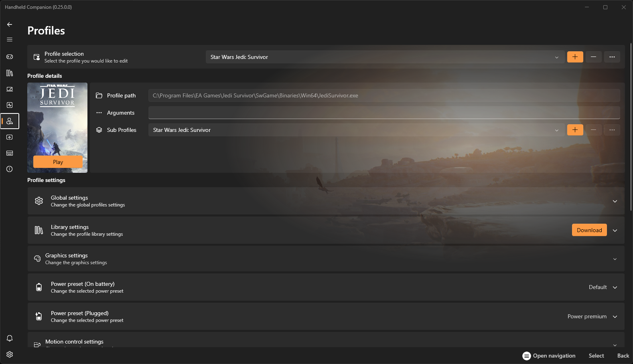This screenshot has width=633, height=364.
Task: Open the Controller page in sidebar
Action: (x=10, y=57)
